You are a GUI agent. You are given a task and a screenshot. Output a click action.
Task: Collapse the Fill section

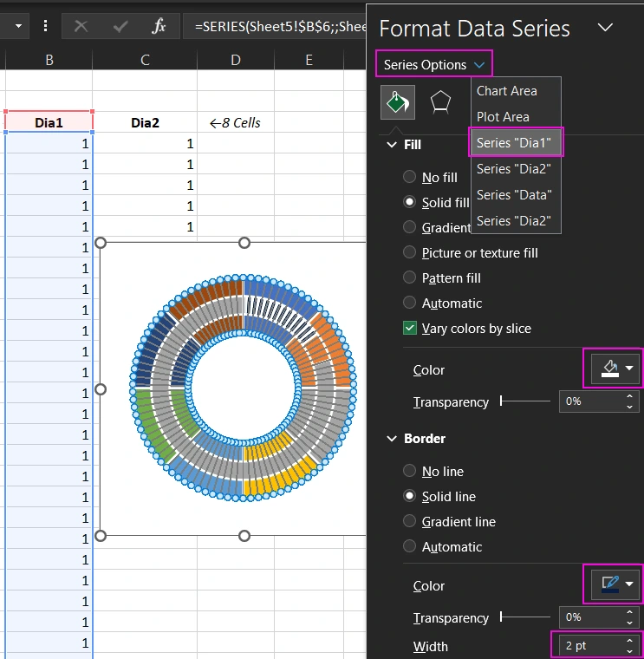(392, 145)
